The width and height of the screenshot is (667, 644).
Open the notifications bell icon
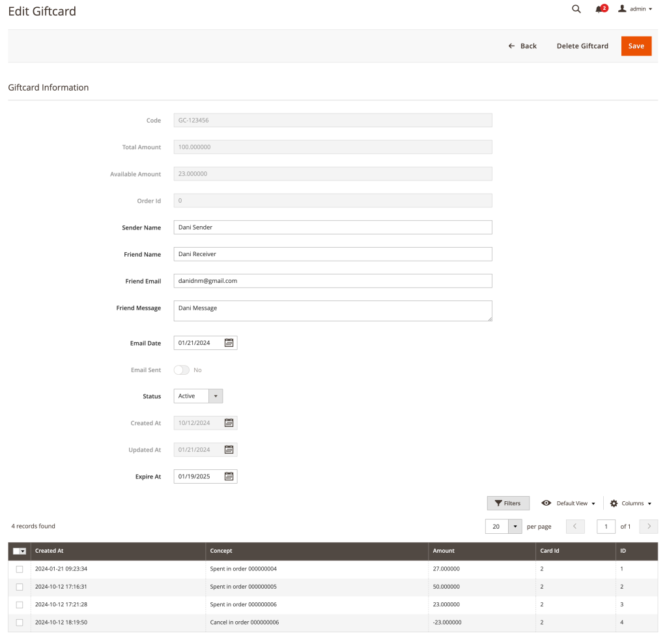(x=599, y=9)
